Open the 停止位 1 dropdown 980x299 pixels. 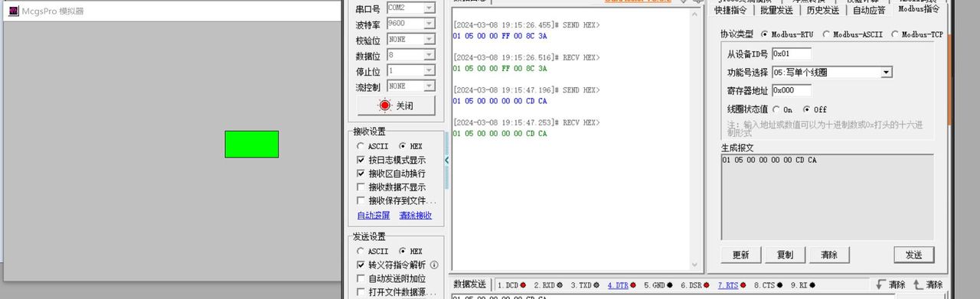click(429, 71)
